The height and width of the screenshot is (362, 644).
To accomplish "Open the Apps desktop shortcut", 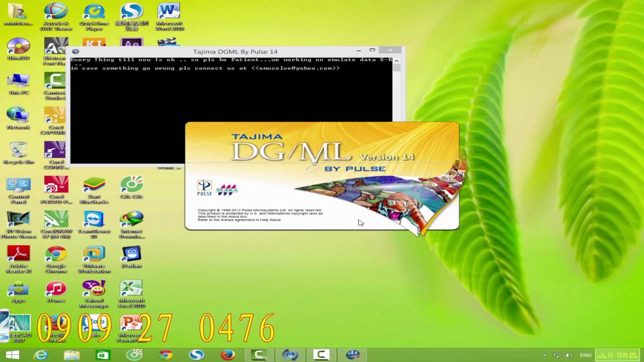I will coord(19,292).
